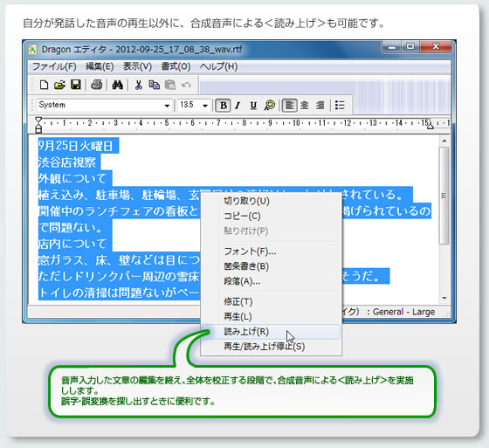Open a file with the folder icon
The image size is (489, 448).
point(59,85)
